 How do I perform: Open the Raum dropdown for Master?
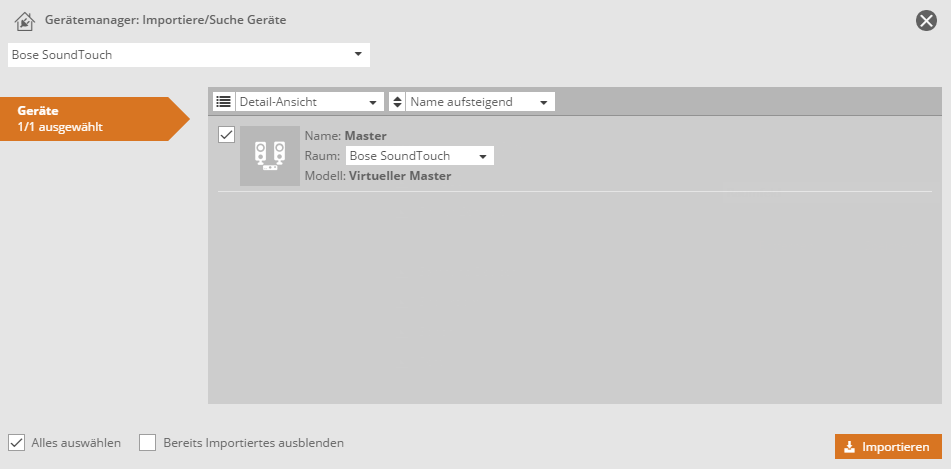pos(419,156)
